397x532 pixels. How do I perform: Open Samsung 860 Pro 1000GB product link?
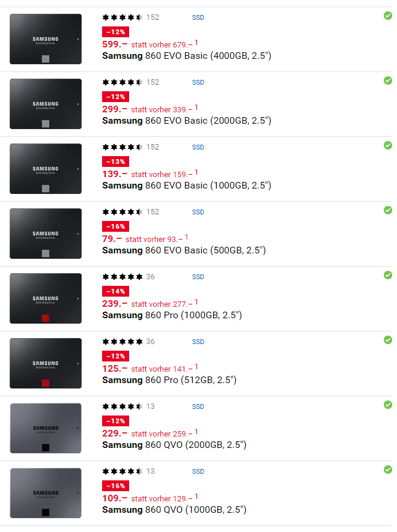(172, 315)
